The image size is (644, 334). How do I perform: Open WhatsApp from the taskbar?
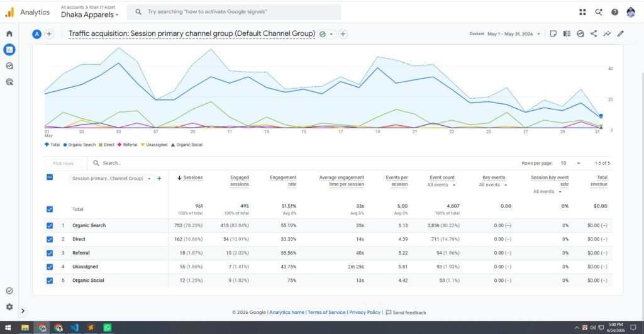[x=107, y=328]
